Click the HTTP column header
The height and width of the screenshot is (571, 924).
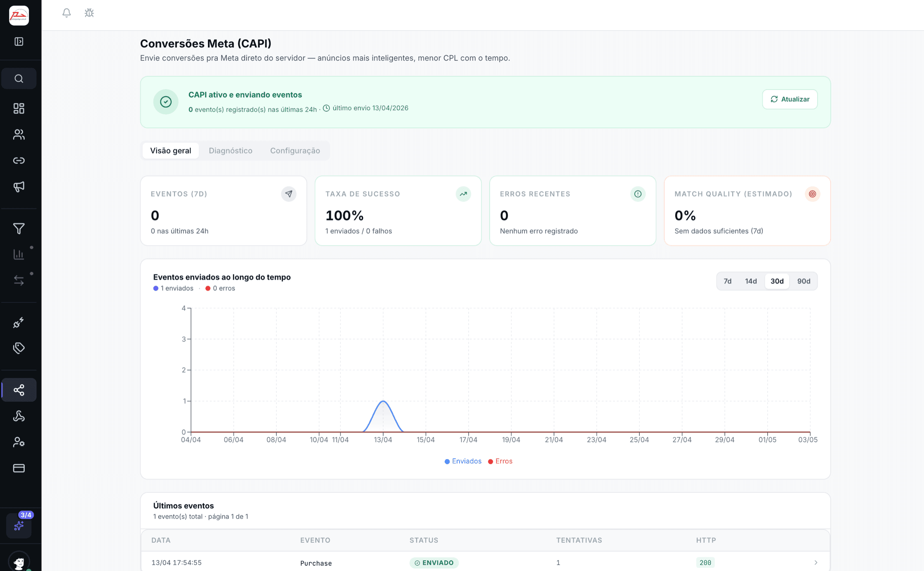tap(706, 540)
